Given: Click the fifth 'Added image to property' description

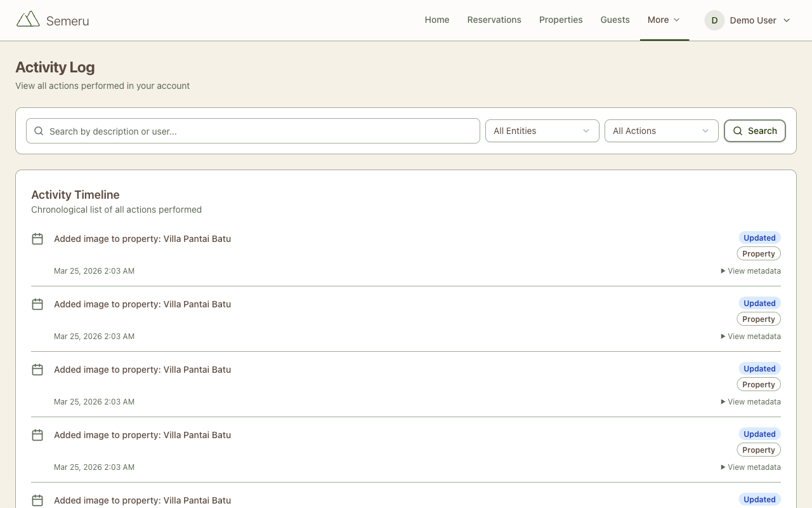Looking at the screenshot, I should pyautogui.click(x=143, y=500).
